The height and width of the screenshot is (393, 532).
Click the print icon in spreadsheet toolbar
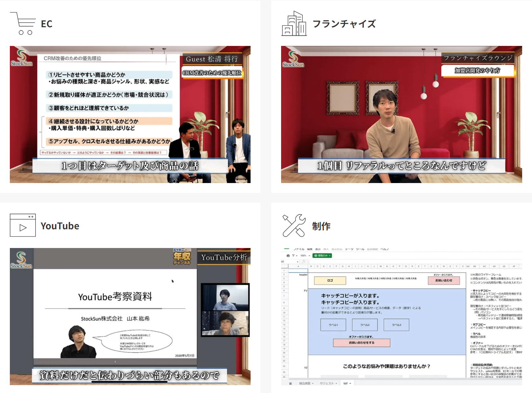click(288, 256)
